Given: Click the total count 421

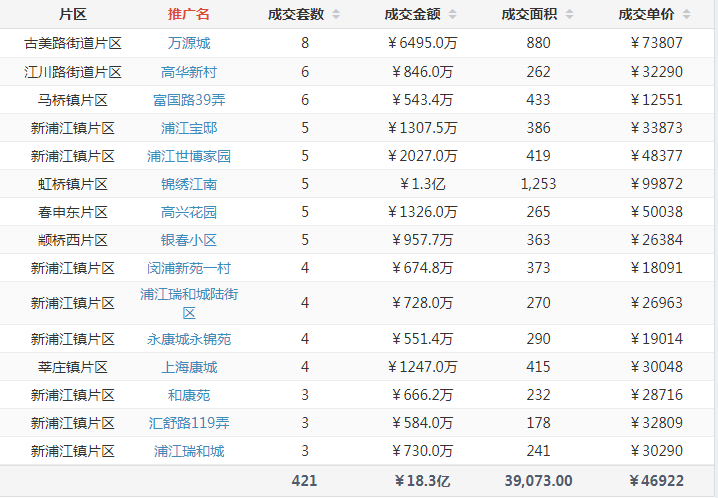Looking at the screenshot, I should coord(305,481).
